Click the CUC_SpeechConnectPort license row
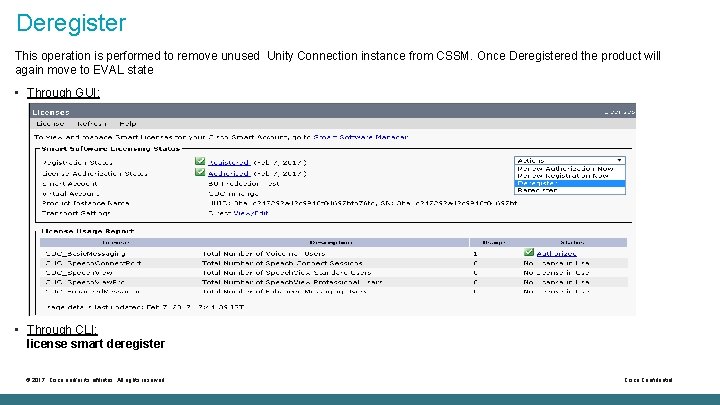Image resolution: width=720 pixels, height=405 pixels. pyautogui.click(x=334, y=263)
